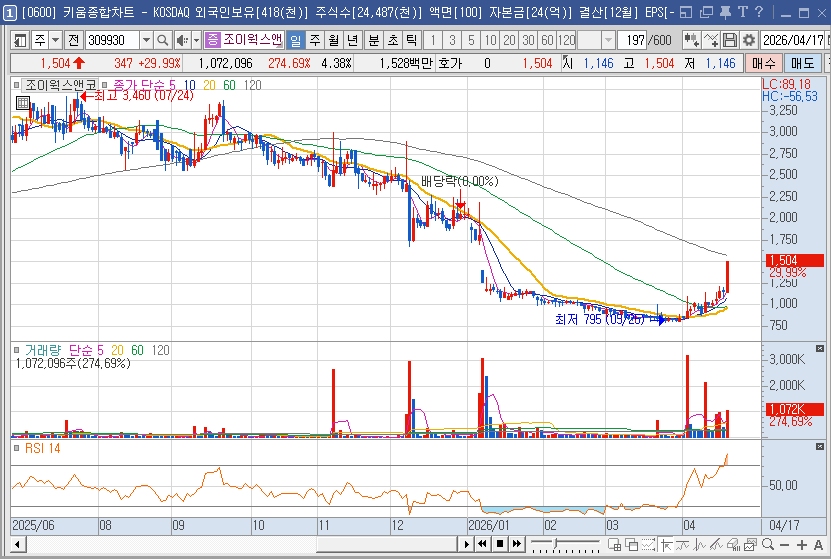This screenshot has height=559, width=831.
Task: Click the T font icon in title bar
Action: click(742, 12)
